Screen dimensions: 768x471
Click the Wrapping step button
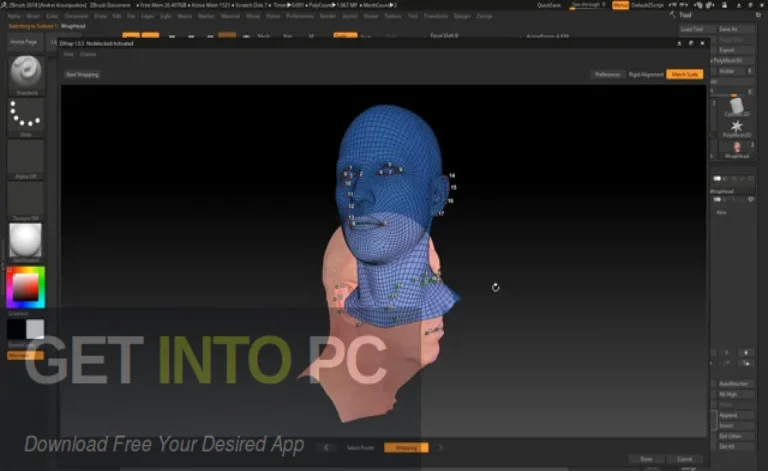click(x=406, y=447)
